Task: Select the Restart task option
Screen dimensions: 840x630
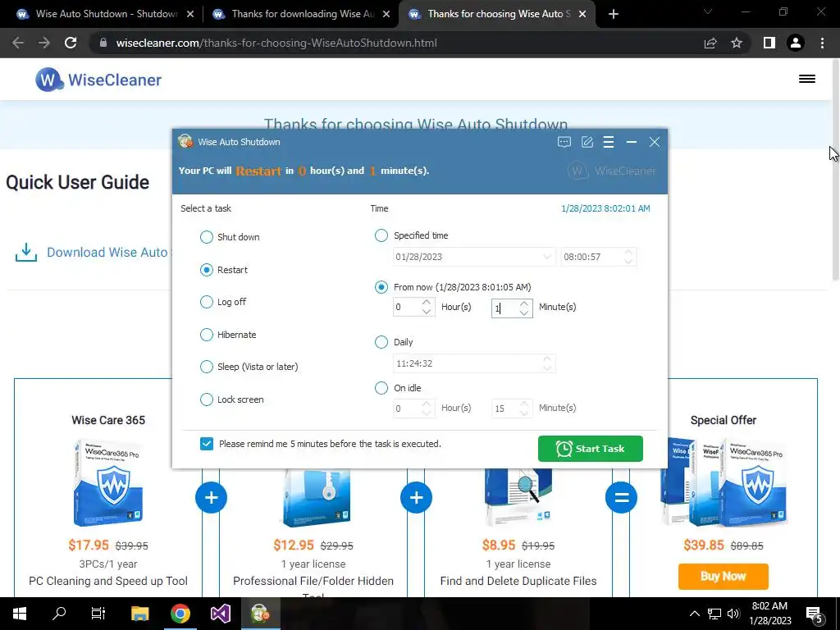Action: (x=206, y=270)
